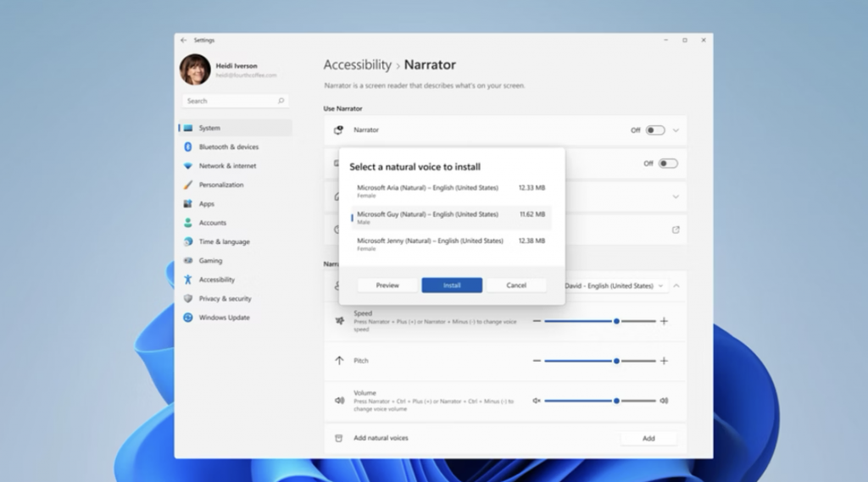Select Microsoft Jenny (Natural) voice

click(x=451, y=244)
